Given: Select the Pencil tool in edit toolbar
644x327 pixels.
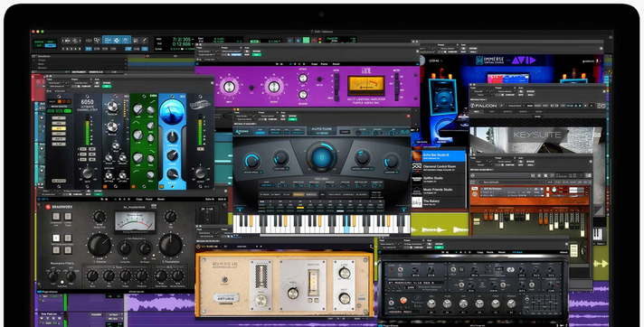Looking at the screenshot, I should 144,41.
